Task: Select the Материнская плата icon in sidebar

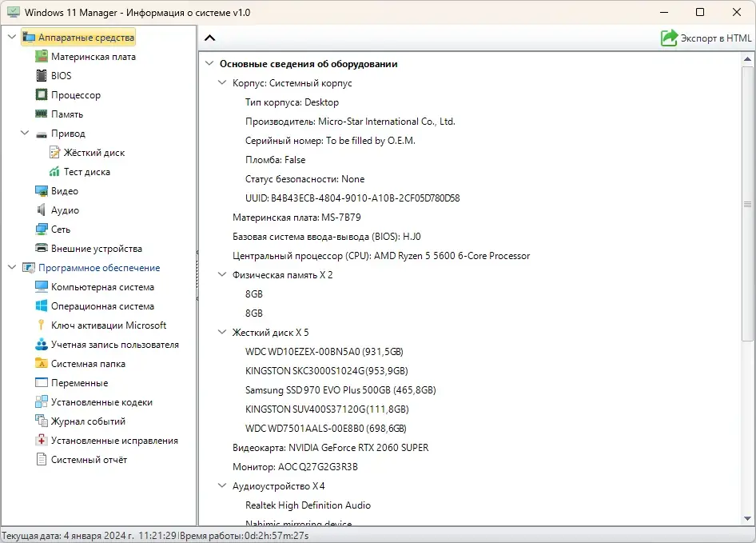Action: (41, 56)
